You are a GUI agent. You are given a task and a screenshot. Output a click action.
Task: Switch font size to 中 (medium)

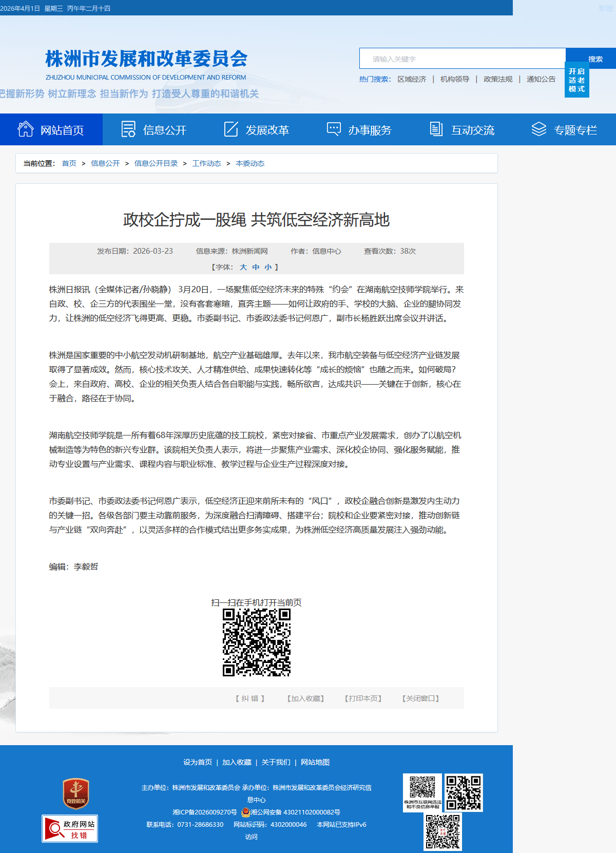coord(256,267)
